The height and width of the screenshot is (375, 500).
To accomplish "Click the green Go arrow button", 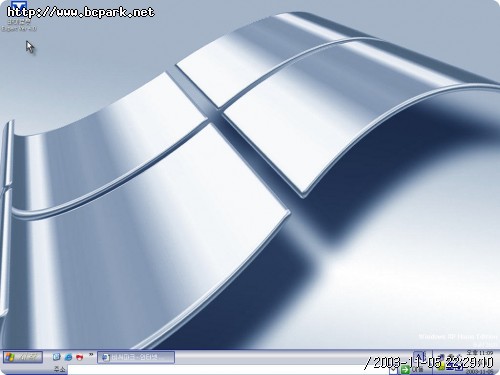I will pos(405,369).
